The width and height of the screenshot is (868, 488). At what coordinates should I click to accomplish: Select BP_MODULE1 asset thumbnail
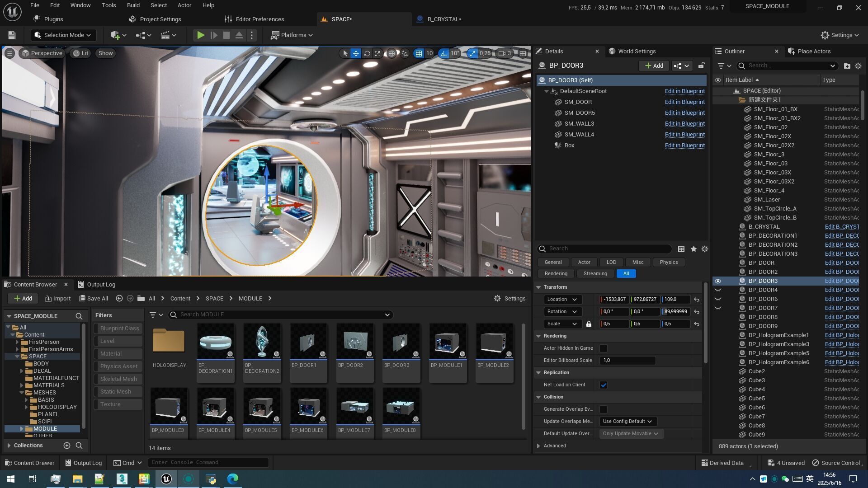pos(448,343)
